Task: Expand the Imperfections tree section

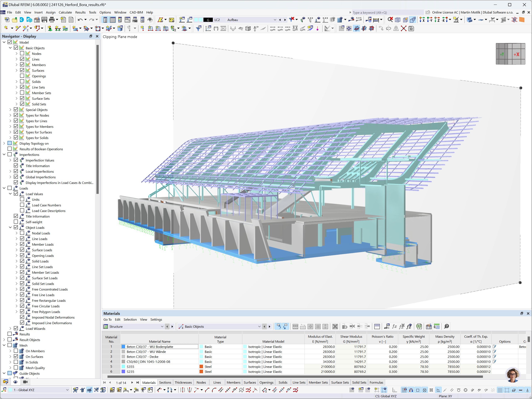Action: (x=4, y=154)
